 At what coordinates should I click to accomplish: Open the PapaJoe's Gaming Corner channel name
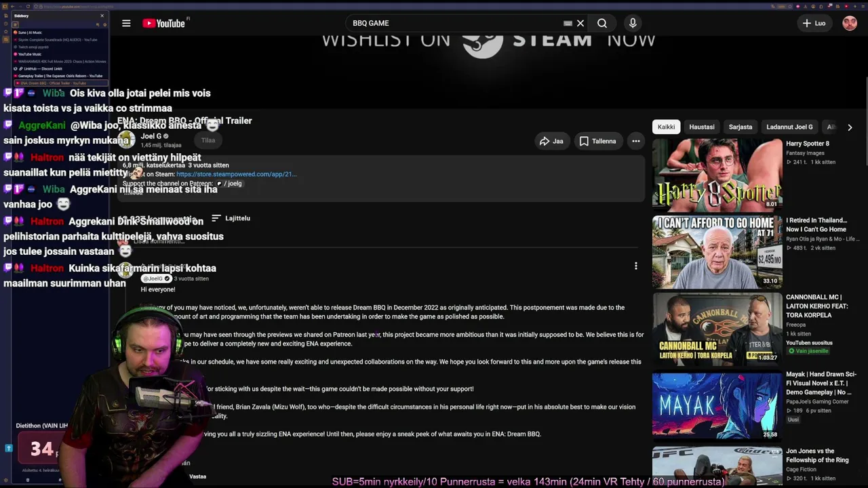point(817,402)
